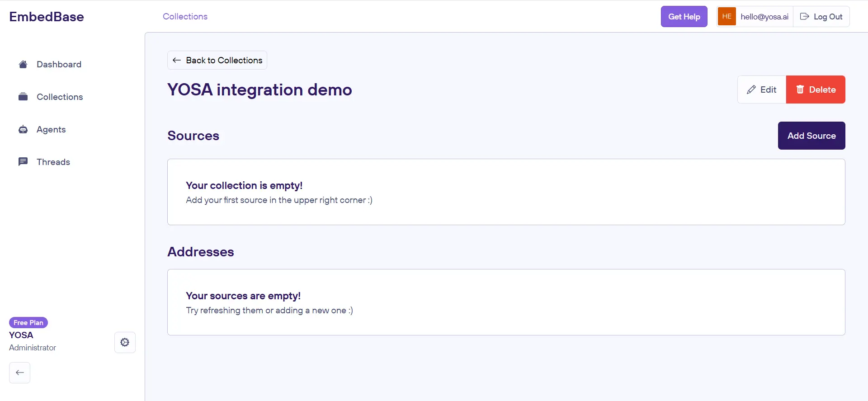Click the 'Your collection is empty!' card
This screenshot has height=401, width=868.
point(506,192)
